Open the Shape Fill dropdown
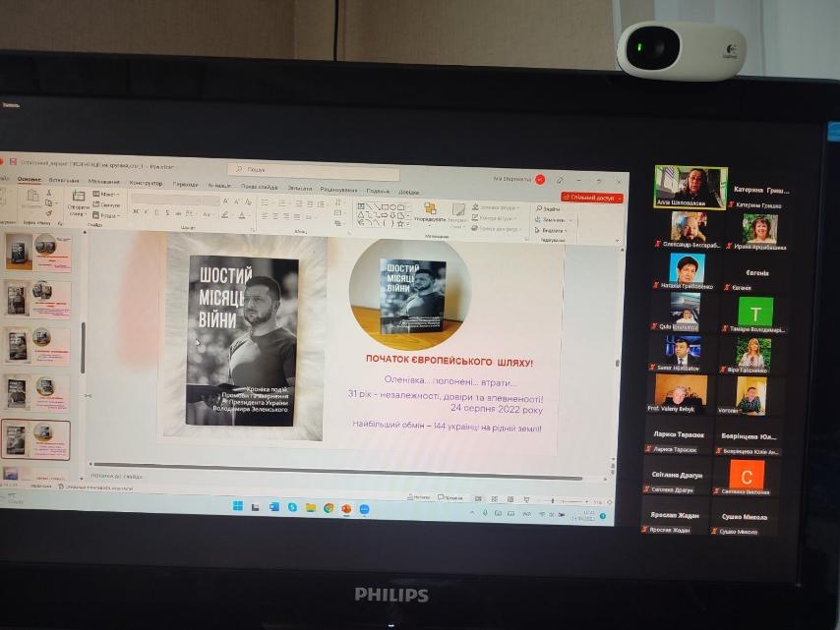 (495, 207)
